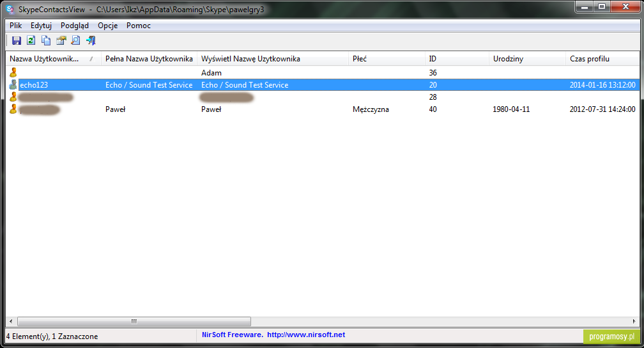The image size is (644, 348).
Task: Sort by Nazwa Użytkownika column header
Action: [x=54, y=59]
